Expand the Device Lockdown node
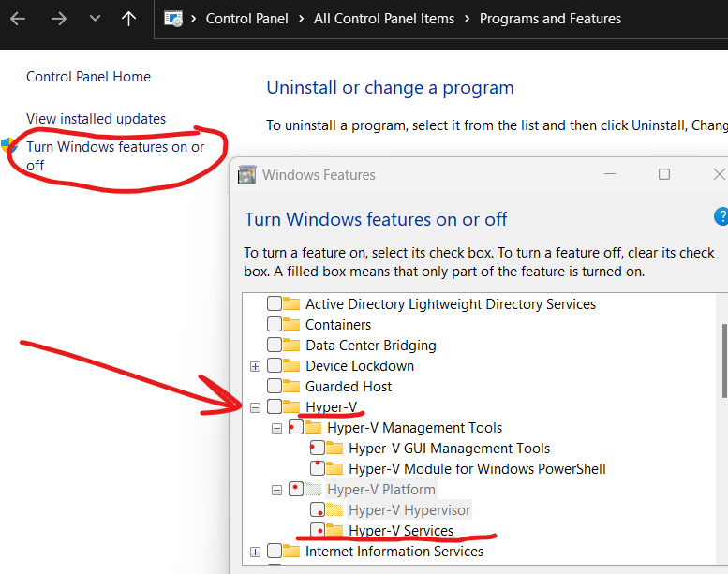 click(x=255, y=366)
